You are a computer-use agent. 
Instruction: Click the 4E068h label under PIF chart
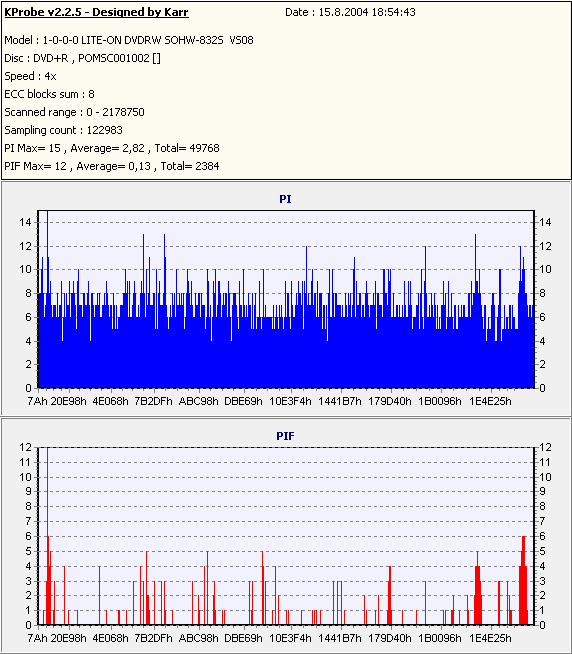click(111, 638)
